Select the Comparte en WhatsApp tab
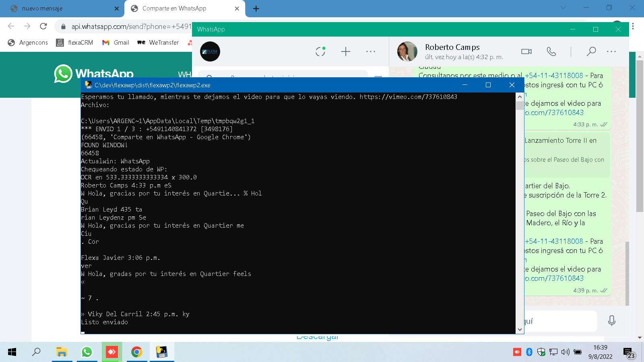This screenshot has height=362, width=644. tap(185, 8)
